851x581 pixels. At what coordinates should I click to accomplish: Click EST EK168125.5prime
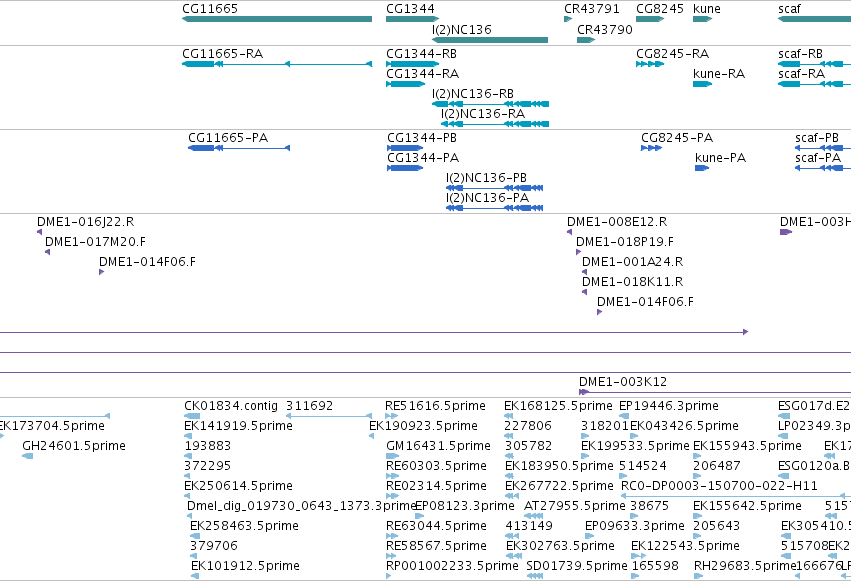click(x=558, y=406)
